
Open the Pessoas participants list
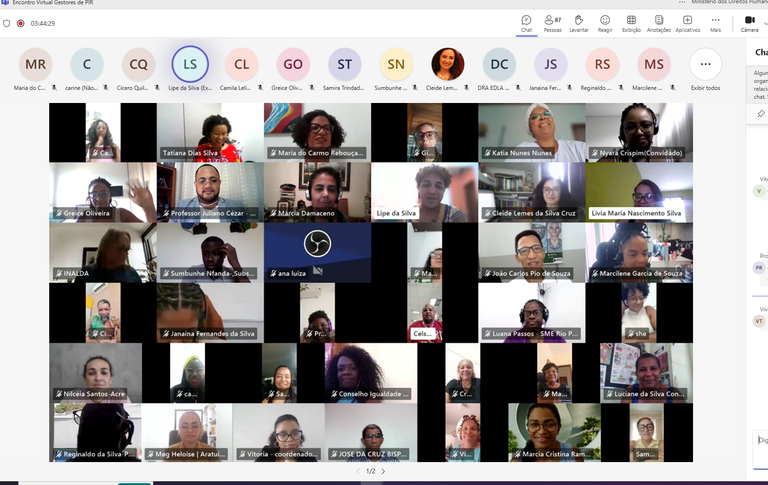click(552, 23)
